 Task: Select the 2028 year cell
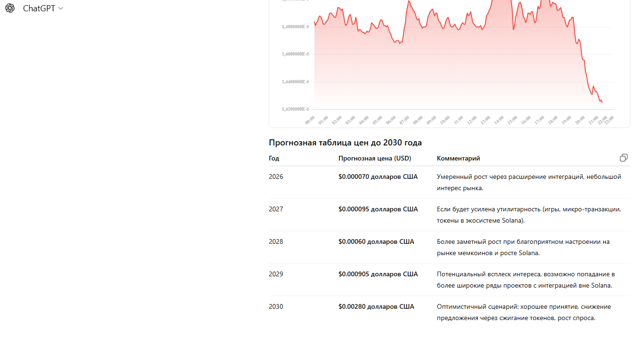tap(276, 242)
